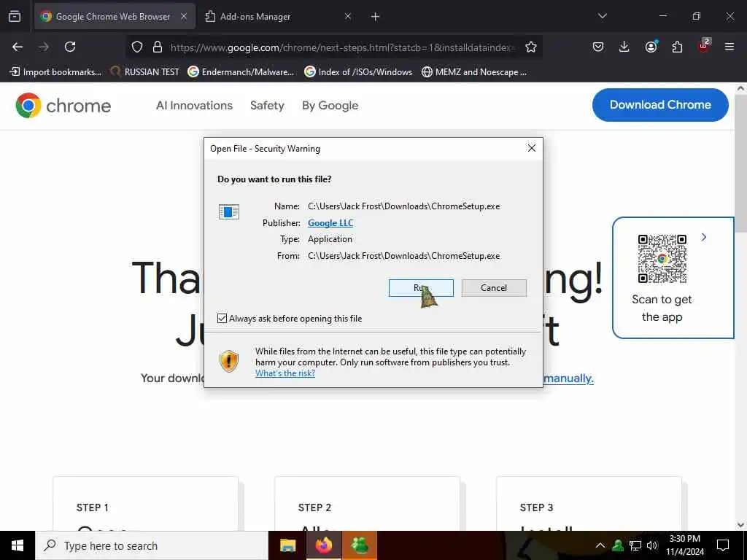
Task: Open the By Google nav item
Action: point(330,105)
